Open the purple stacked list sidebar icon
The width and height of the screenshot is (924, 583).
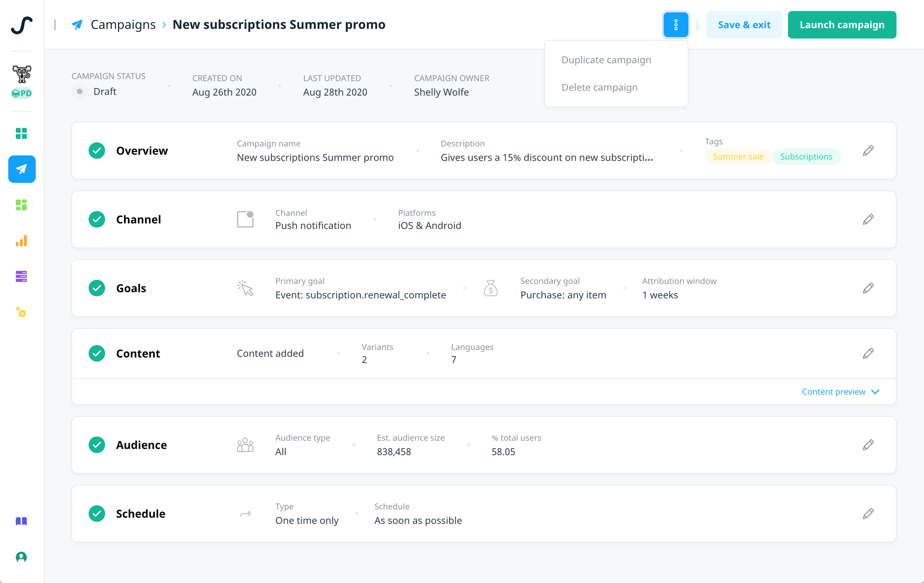tap(22, 276)
